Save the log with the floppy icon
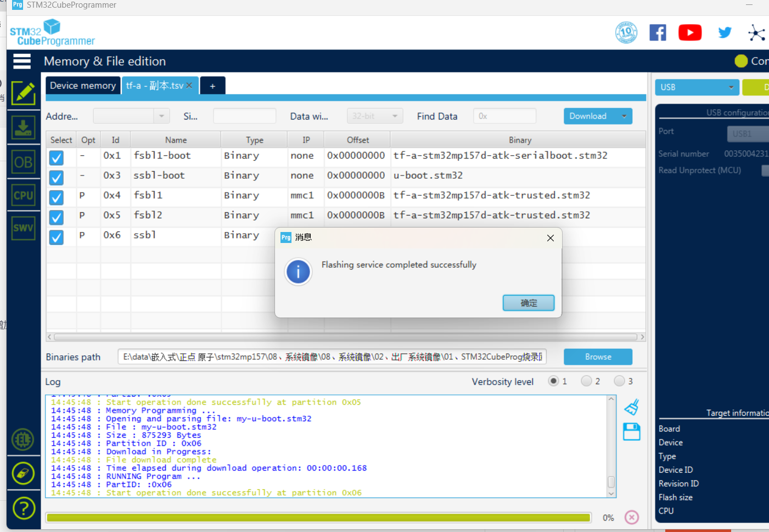769x532 pixels. click(x=632, y=432)
